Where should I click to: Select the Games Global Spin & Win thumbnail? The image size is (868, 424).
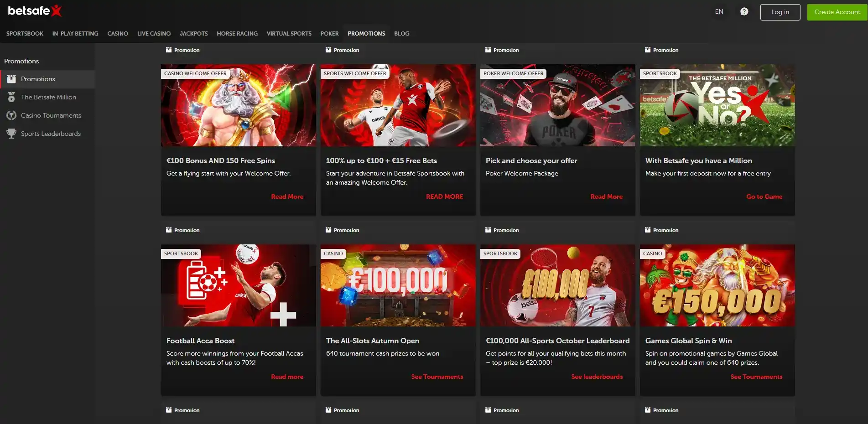click(x=717, y=285)
